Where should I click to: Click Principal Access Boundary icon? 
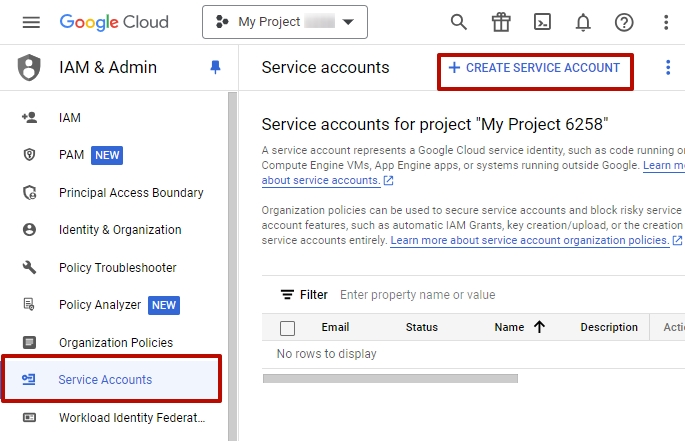29,192
